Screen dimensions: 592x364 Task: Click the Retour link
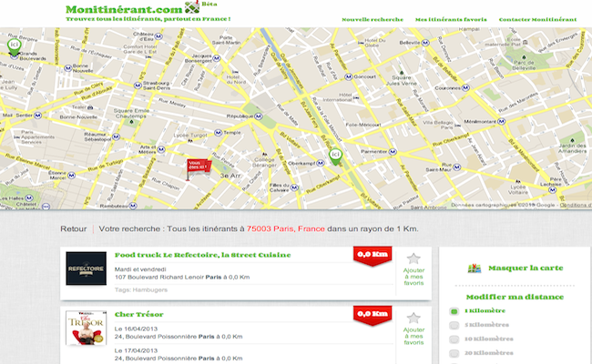point(73,229)
